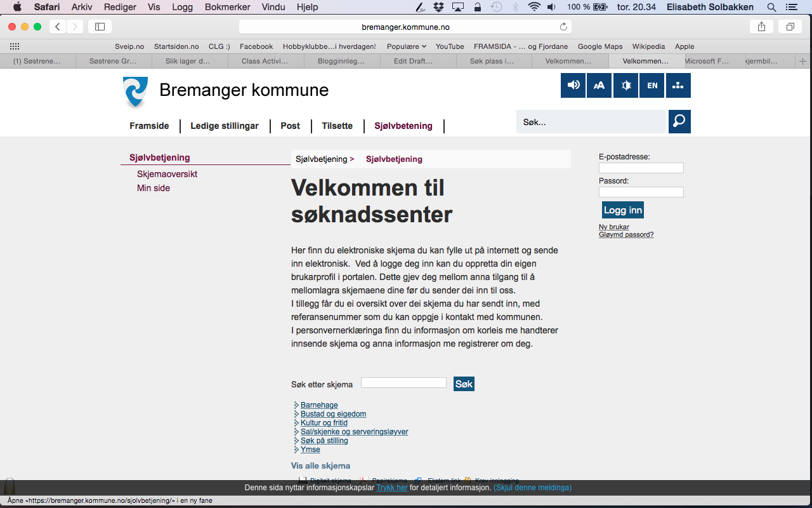
Task: Open Skjemaoversikt in the left sidebar
Action: (x=167, y=174)
